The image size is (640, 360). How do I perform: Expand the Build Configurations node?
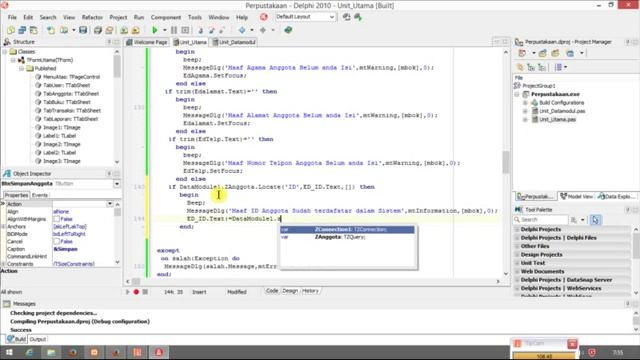coord(525,103)
